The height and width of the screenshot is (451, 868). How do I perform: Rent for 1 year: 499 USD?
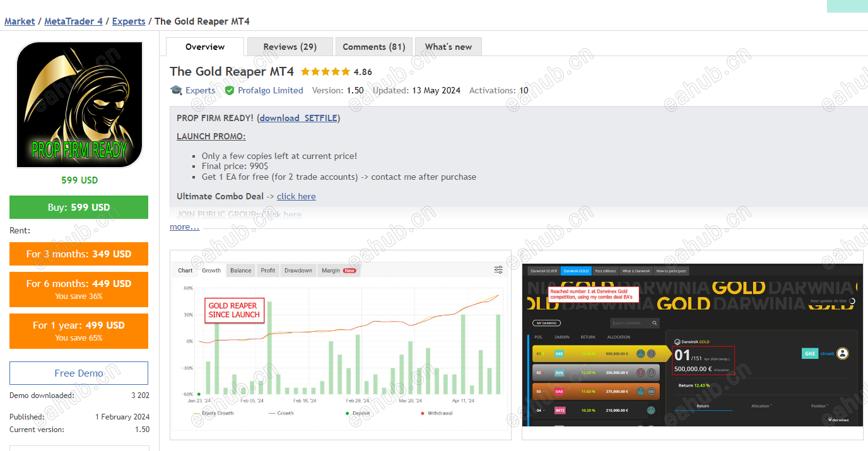click(79, 331)
